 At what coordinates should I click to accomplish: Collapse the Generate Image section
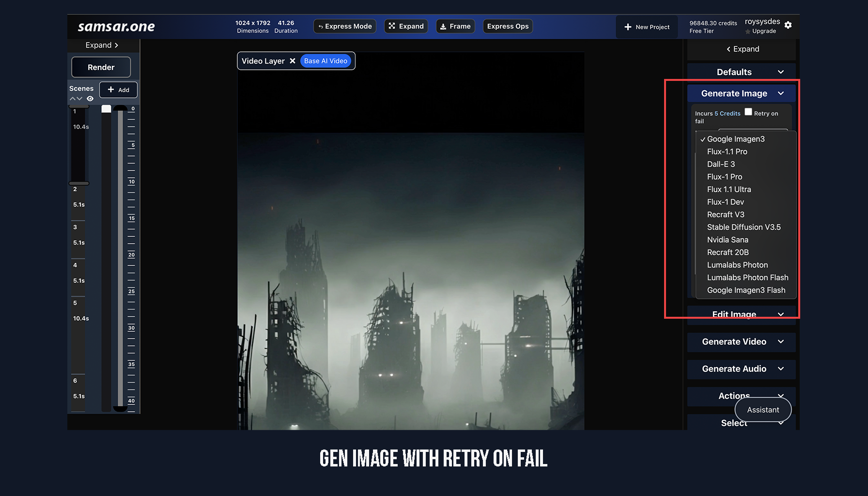(x=780, y=93)
